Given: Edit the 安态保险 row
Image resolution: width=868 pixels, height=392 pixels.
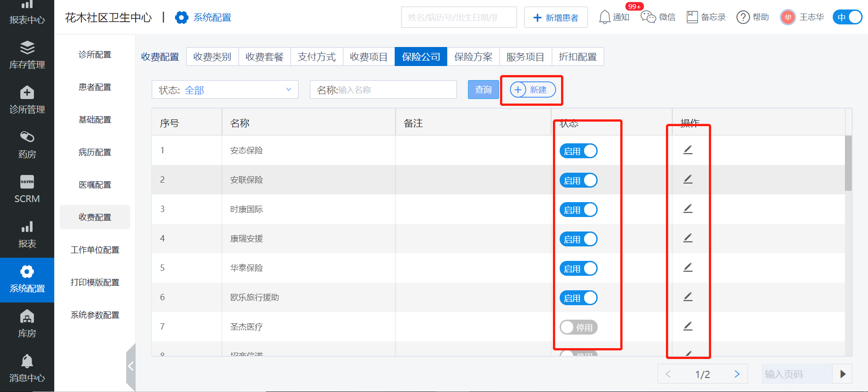Looking at the screenshot, I should pos(688,150).
